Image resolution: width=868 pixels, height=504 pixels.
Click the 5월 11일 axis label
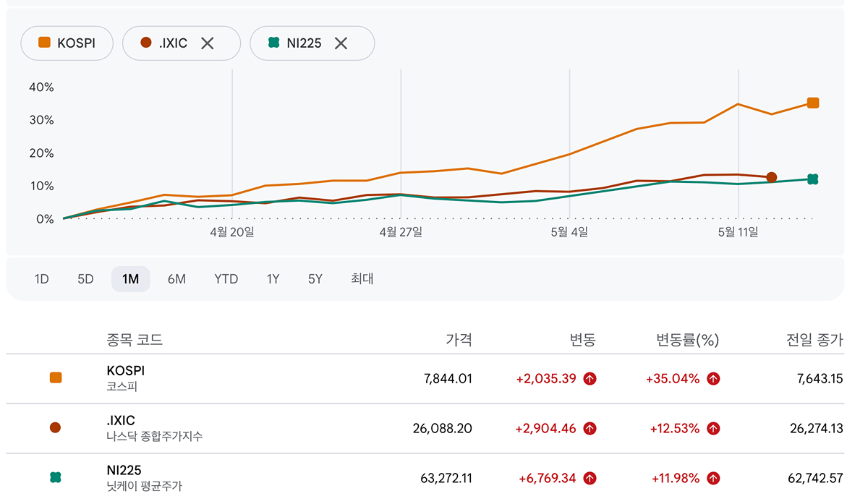738,232
